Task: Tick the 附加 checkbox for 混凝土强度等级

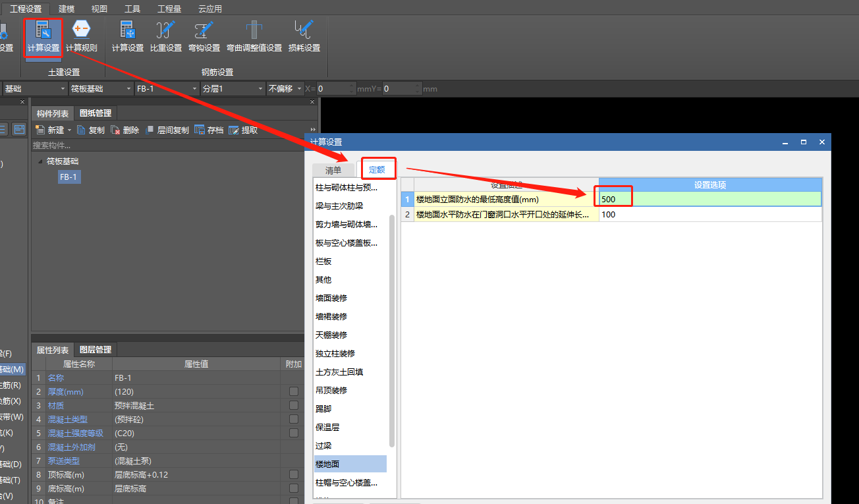Action: point(294,433)
